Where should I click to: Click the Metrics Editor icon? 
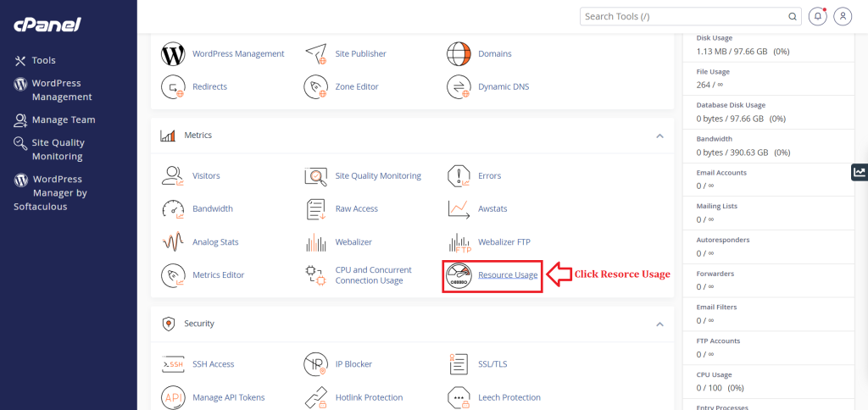click(x=173, y=275)
